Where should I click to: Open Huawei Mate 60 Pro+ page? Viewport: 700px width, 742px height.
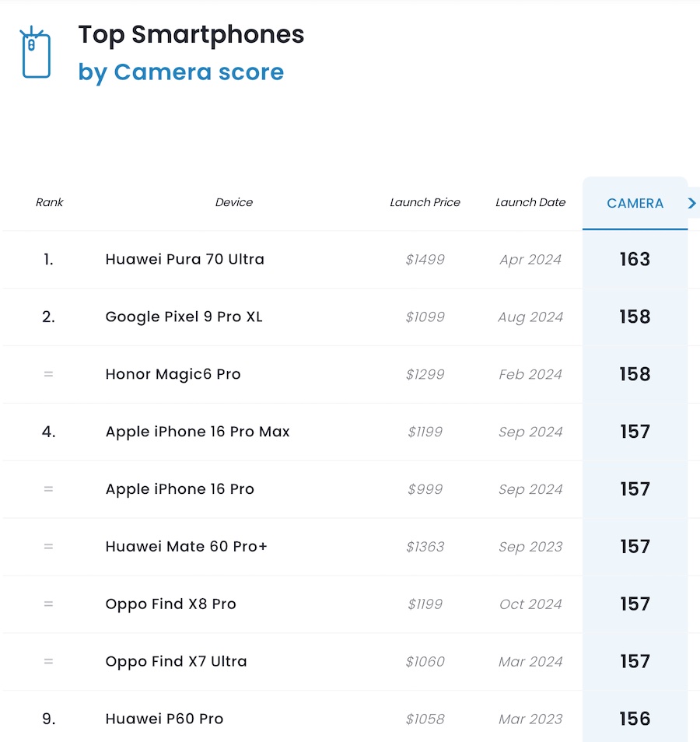tap(187, 548)
